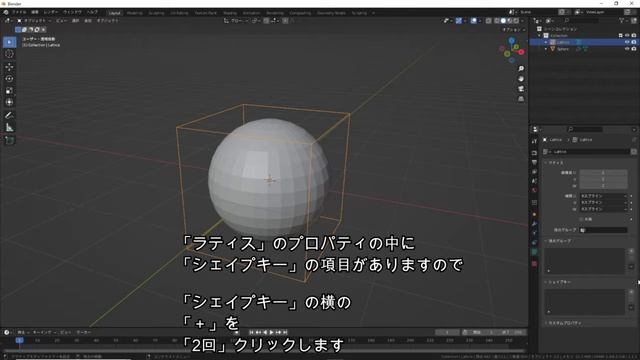
Task: Expand the Lattice row in outliner
Action: (546, 42)
